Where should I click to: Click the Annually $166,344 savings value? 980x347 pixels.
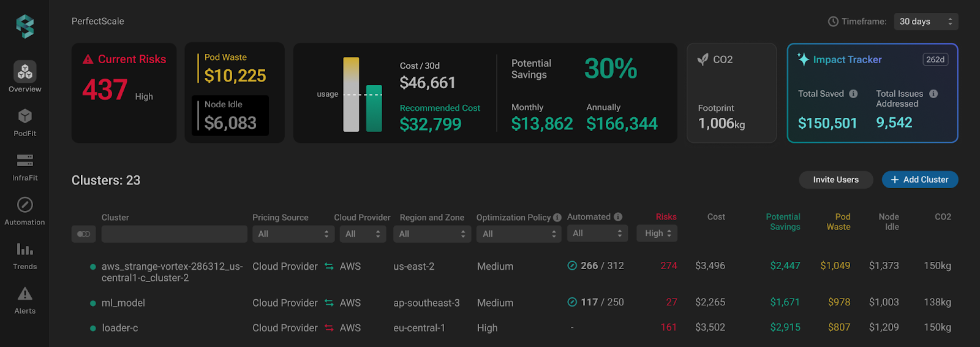[622, 124]
